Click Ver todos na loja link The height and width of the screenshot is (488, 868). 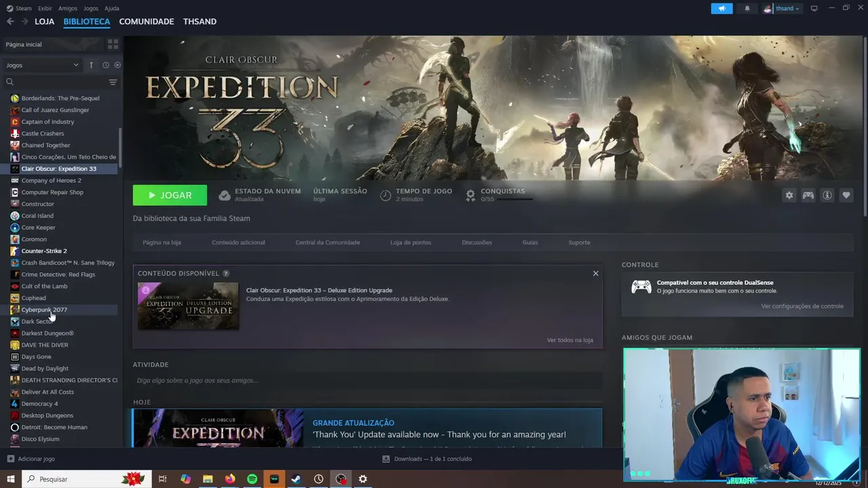click(570, 340)
